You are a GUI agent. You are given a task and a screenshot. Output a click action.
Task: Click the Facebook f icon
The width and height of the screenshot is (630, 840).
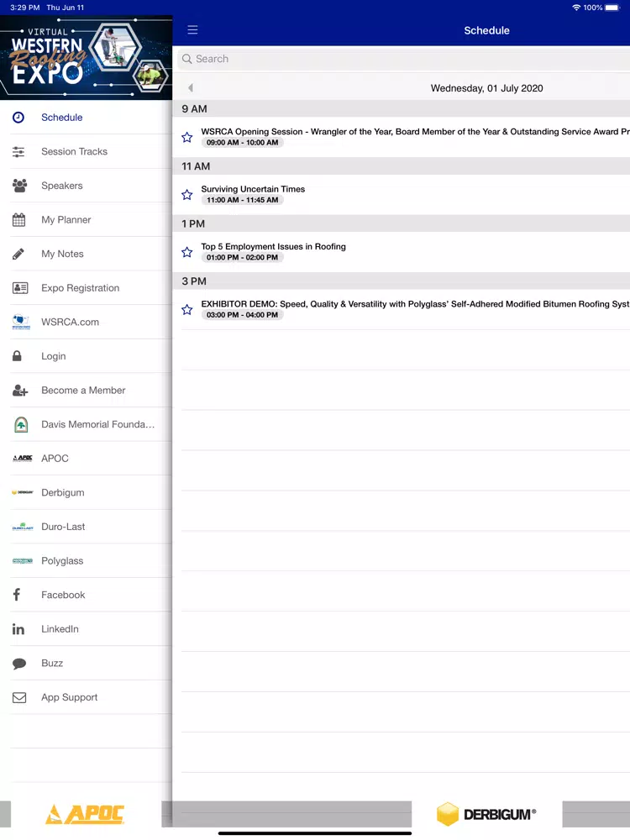point(17,595)
